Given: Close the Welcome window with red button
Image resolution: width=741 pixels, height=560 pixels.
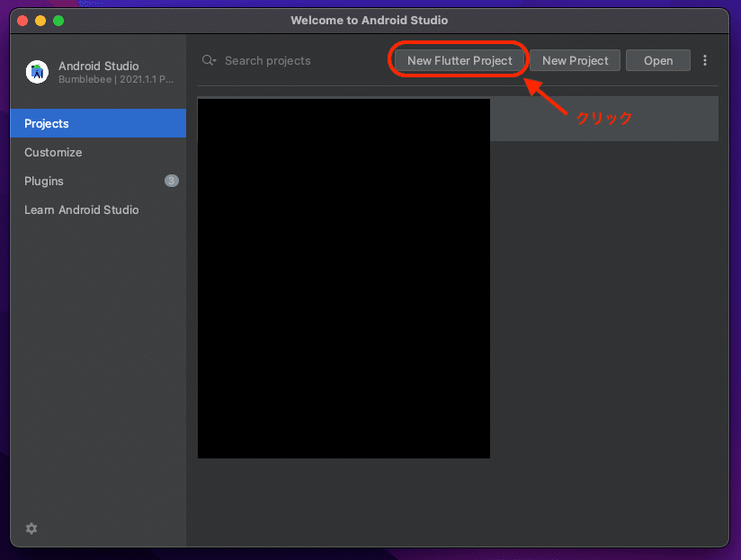Looking at the screenshot, I should pos(22,21).
